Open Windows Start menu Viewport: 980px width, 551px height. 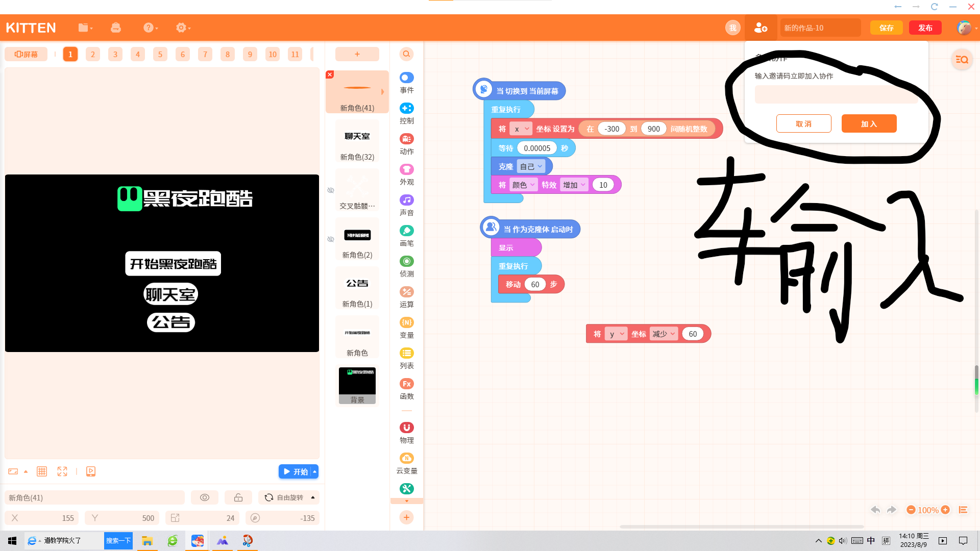[x=12, y=541]
